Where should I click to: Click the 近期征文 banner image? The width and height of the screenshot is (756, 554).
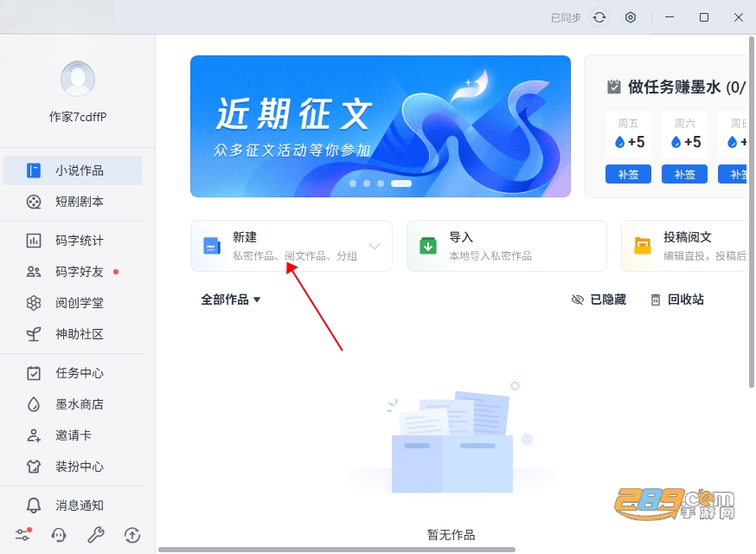click(x=381, y=126)
